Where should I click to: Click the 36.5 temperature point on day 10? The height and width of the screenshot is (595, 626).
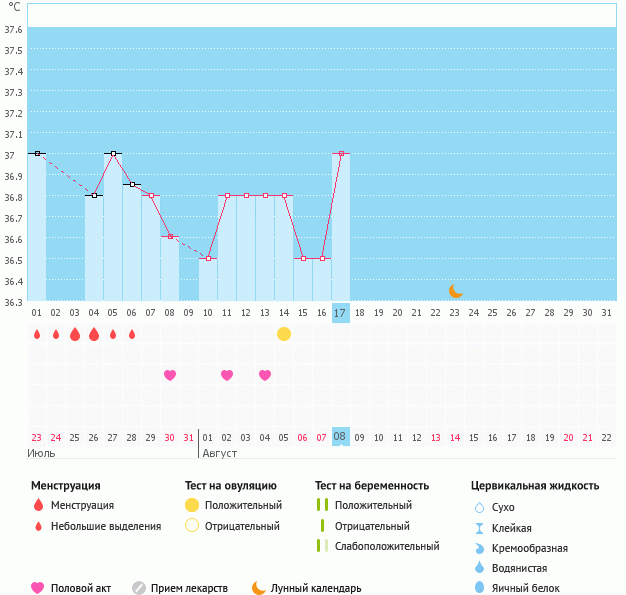208,259
